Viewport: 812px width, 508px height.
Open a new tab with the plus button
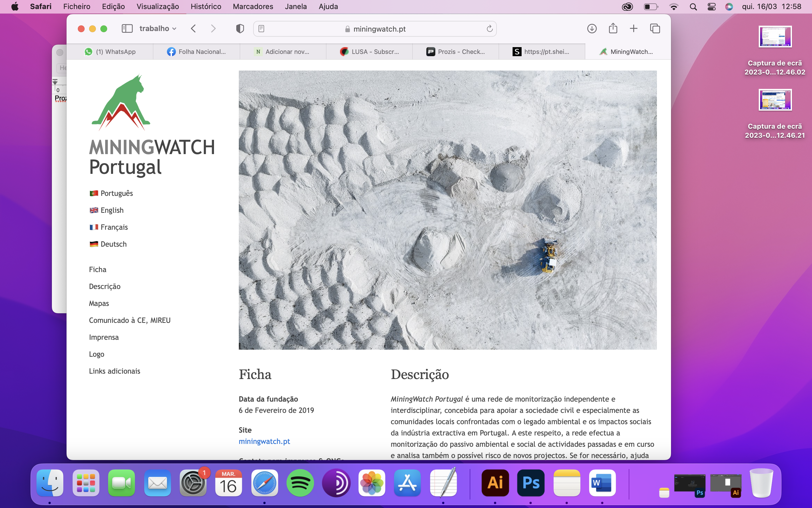(634, 29)
